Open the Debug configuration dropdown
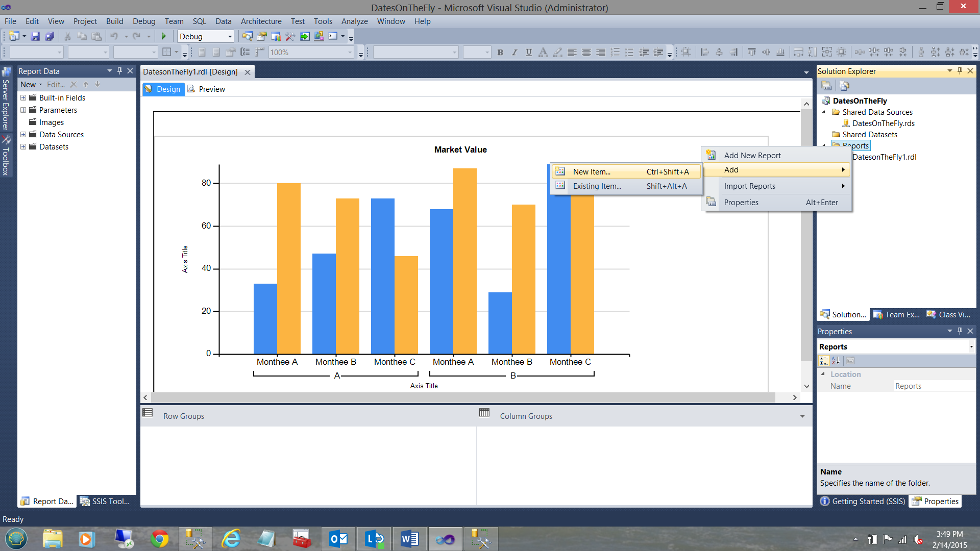The width and height of the screenshot is (980, 551). click(230, 36)
